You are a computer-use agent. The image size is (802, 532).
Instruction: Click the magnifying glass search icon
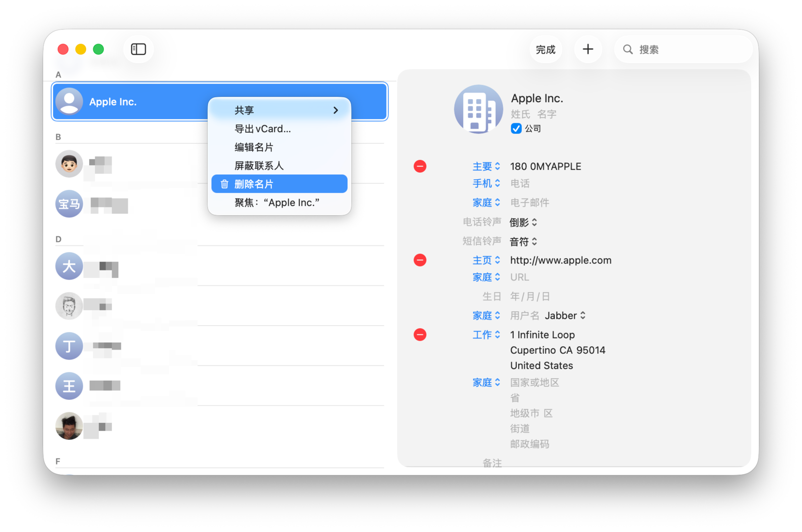628,50
